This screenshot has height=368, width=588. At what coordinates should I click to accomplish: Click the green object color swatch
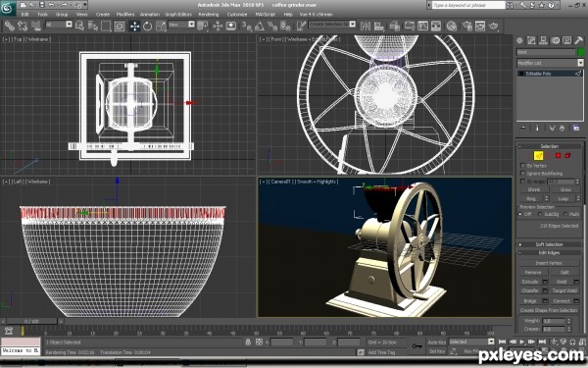581,52
